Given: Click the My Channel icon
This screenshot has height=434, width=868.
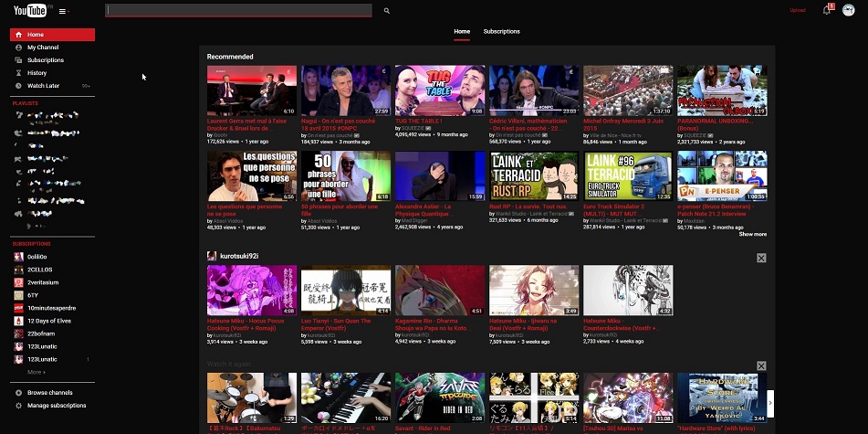Looking at the screenshot, I should 19,48.
